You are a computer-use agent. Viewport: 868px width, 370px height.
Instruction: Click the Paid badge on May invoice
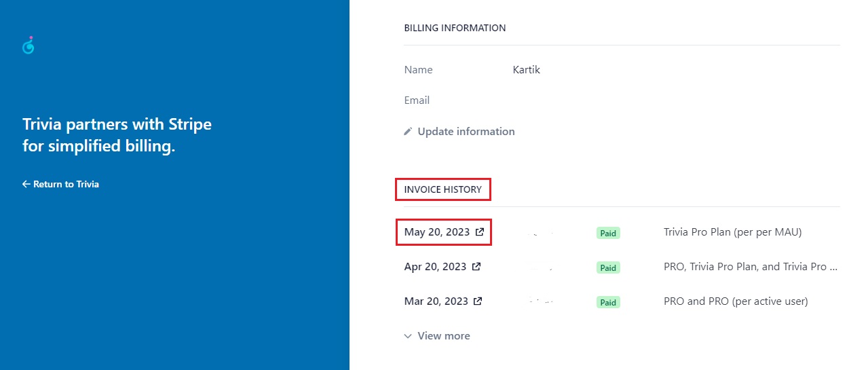pos(608,233)
